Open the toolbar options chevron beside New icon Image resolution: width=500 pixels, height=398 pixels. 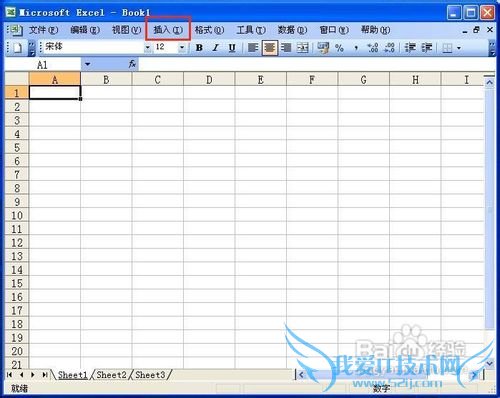pyautogui.click(x=31, y=48)
